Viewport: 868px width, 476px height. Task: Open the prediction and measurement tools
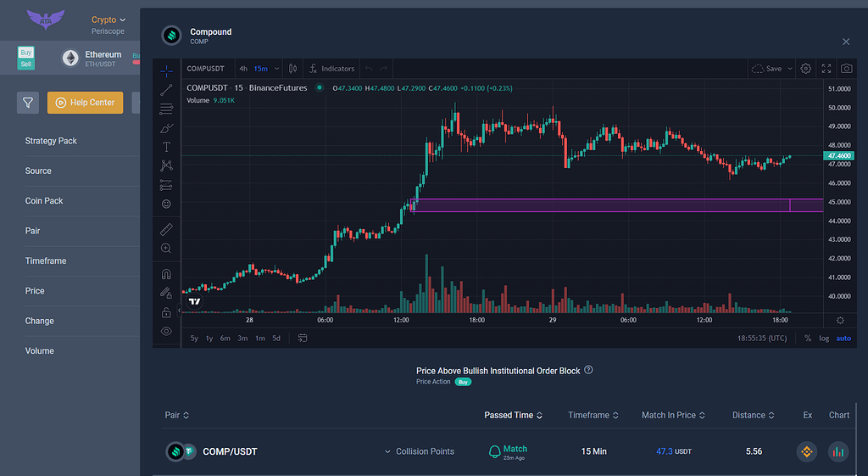[x=166, y=184]
